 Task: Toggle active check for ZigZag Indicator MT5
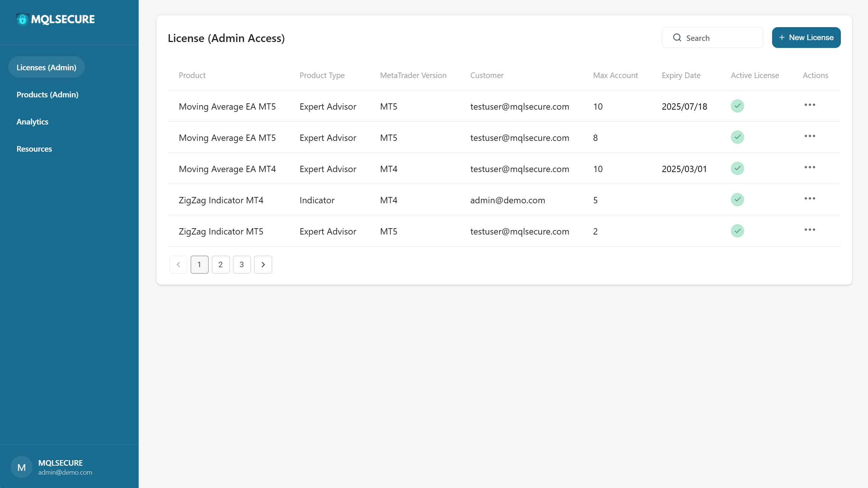[737, 231]
